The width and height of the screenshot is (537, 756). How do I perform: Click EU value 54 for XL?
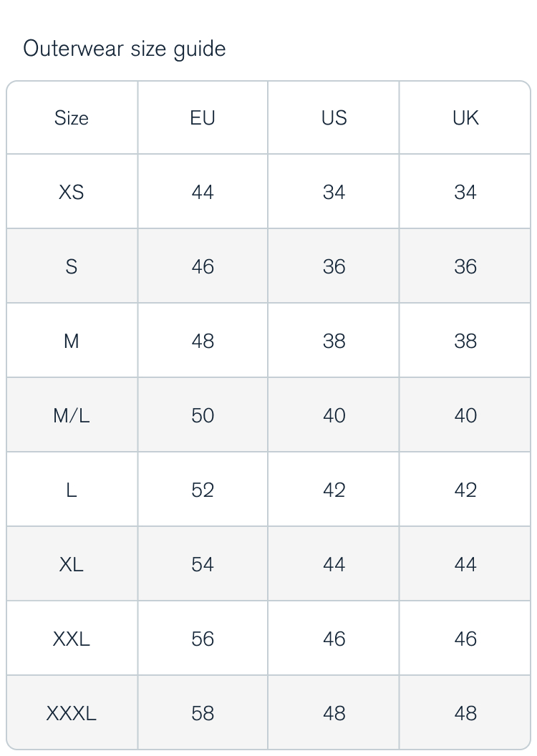(203, 565)
